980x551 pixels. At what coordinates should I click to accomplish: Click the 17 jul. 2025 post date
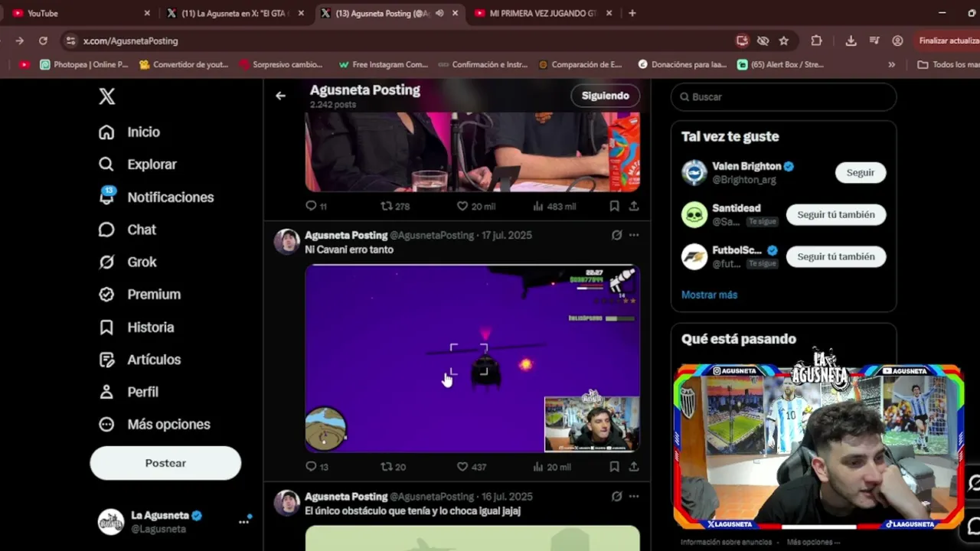[507, 235]
